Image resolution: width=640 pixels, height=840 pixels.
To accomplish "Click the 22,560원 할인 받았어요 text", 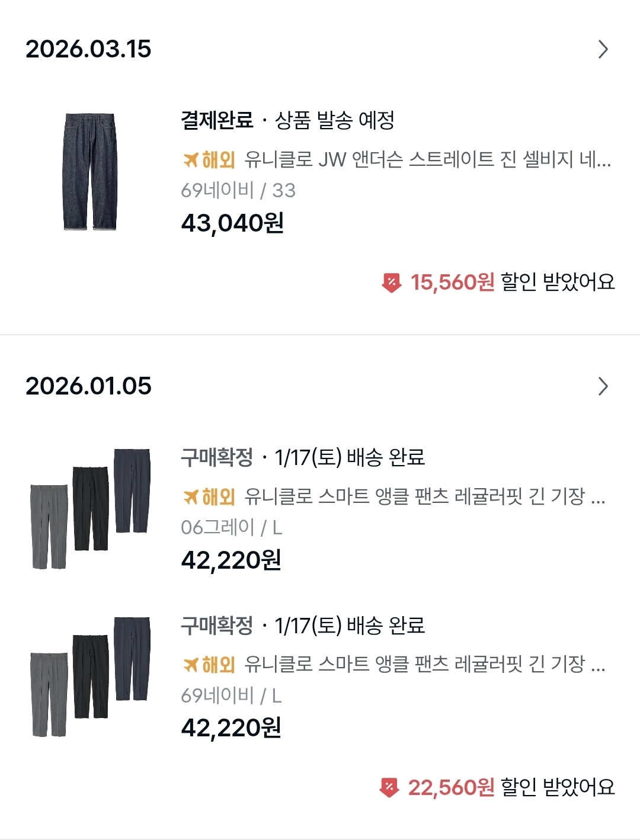I will pos(511,787).
